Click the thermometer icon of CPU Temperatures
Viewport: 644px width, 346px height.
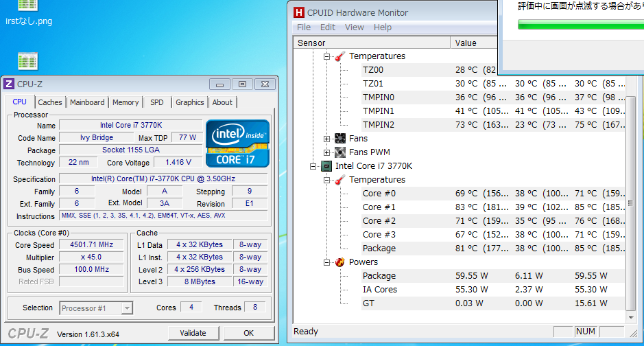coord(340,180)
